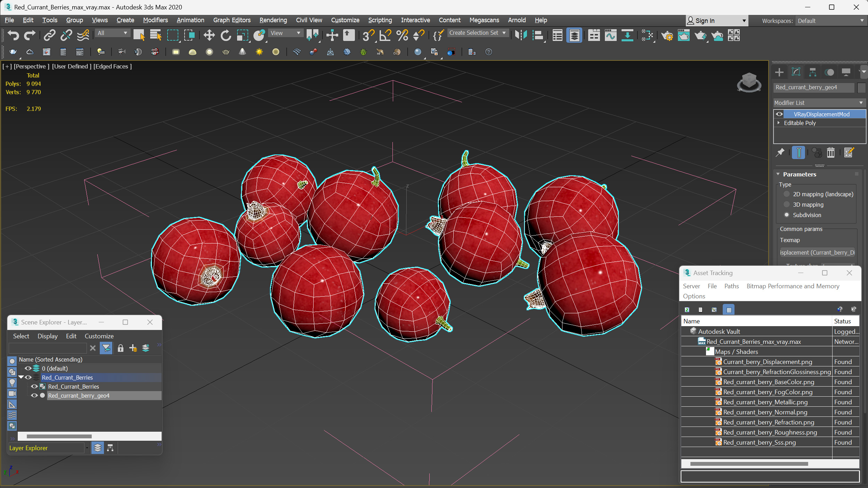Select the 2D mapping (landscape) radio button
Image resolution: width=868 pixels, height=488 pixels.
[x=787, y=194]
